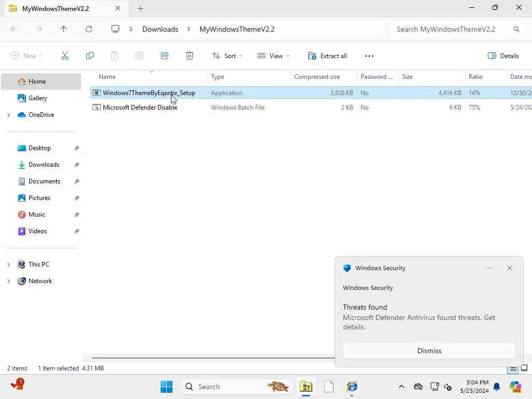The width and height of the screenshot is (532, 399).
Task: Go up one folder level arrow
Action: click(64, 29)
